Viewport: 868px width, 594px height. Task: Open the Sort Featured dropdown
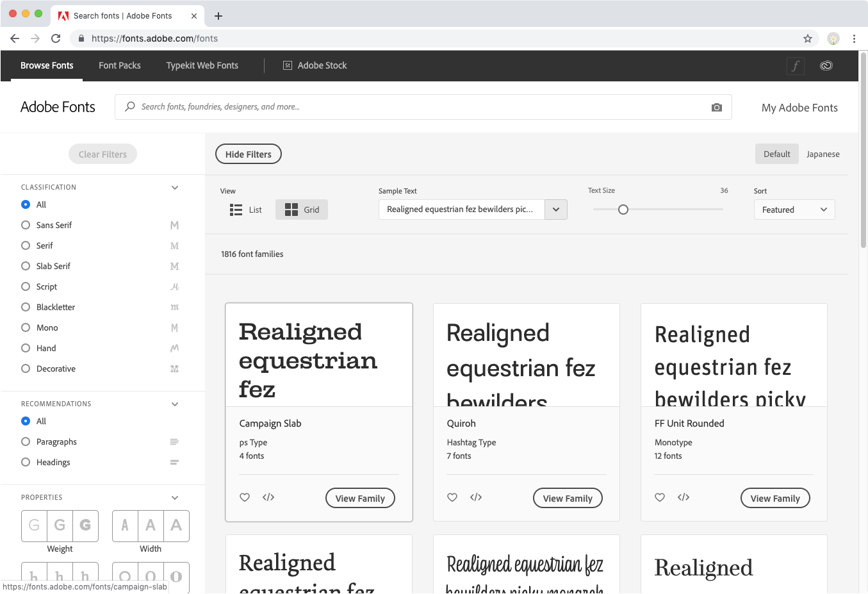[x=794, y=210]
